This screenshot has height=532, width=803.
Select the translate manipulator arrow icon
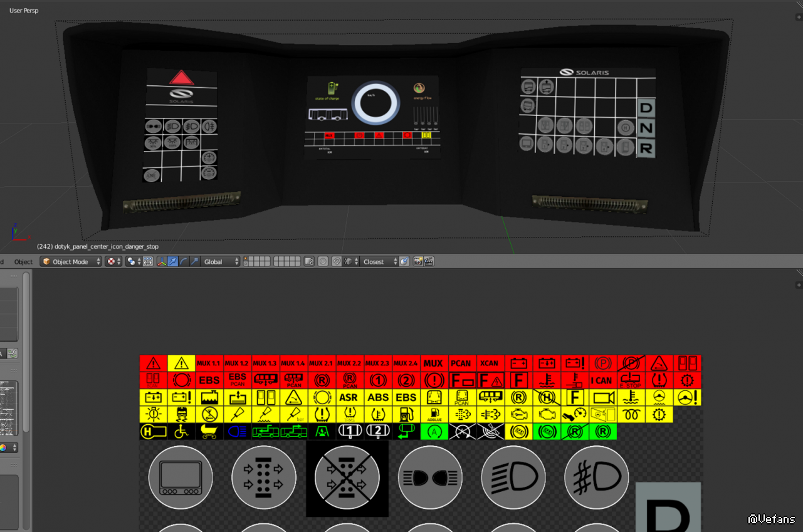(x=172, y=262)
